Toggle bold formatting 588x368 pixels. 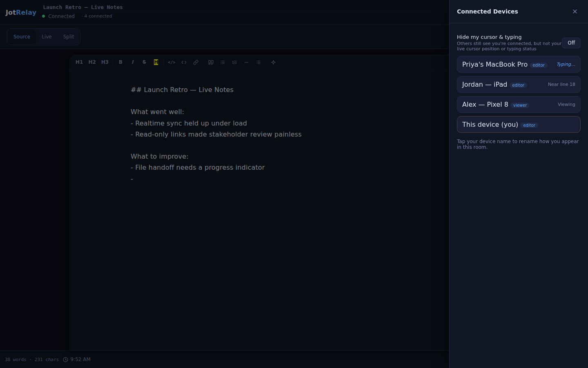120,62
